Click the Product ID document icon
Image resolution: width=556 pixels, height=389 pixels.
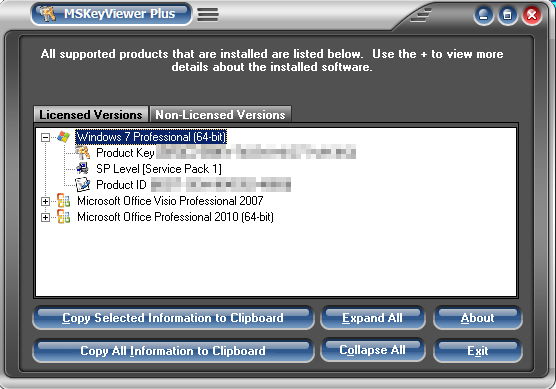83,185
